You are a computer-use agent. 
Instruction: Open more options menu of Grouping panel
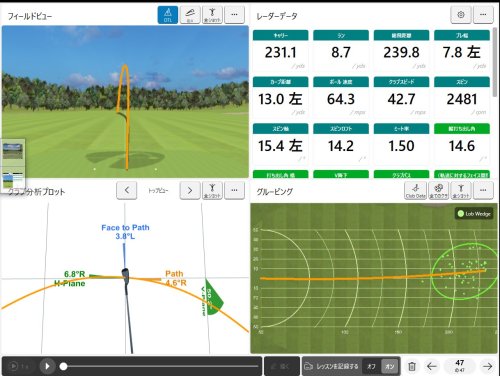pos(483,190)
